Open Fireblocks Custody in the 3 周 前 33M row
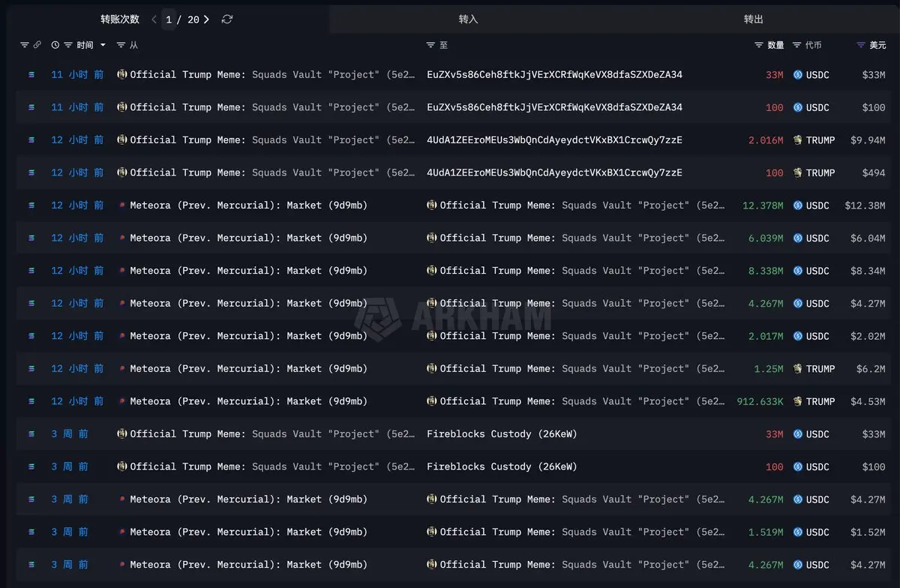The height and width of the screenshot is (588, 900). pyautogui.click(x=502, y=434)
